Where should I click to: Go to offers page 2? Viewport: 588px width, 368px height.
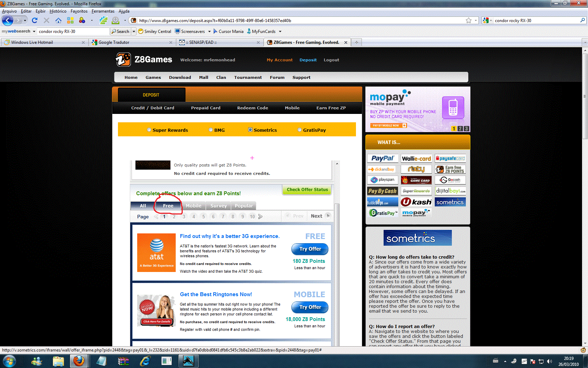coord(174,217)
